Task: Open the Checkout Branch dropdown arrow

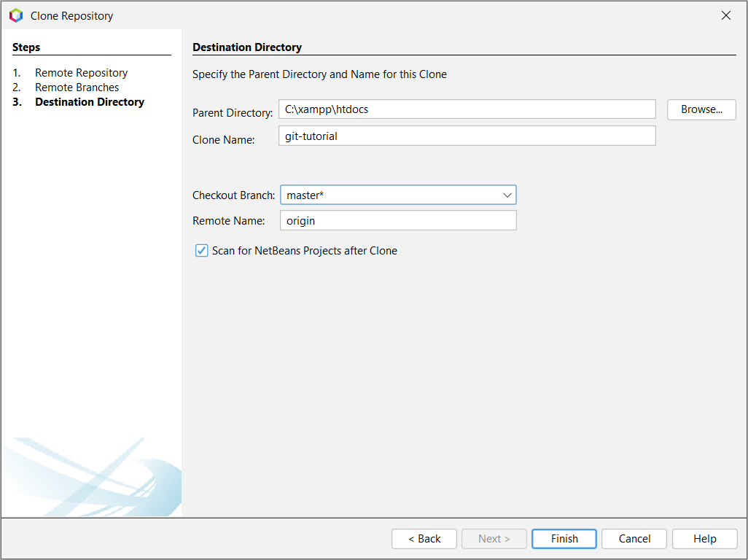Action: tap(507, 195)
